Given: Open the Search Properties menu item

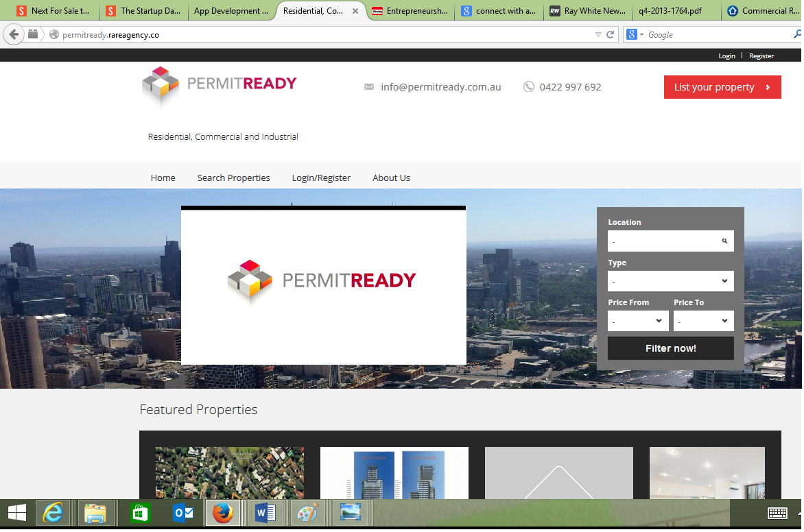Looking at the screenshot, I should pos(233,178).
